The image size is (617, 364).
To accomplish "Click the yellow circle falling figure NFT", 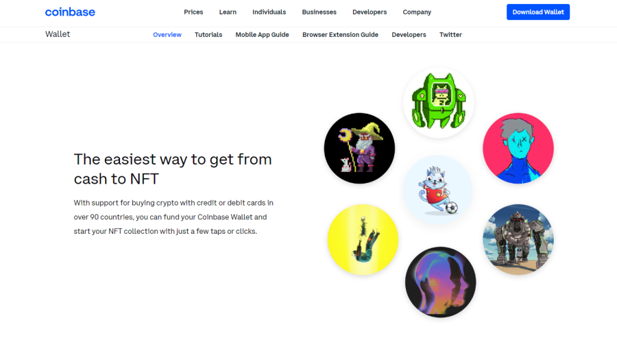I will 363,239.
